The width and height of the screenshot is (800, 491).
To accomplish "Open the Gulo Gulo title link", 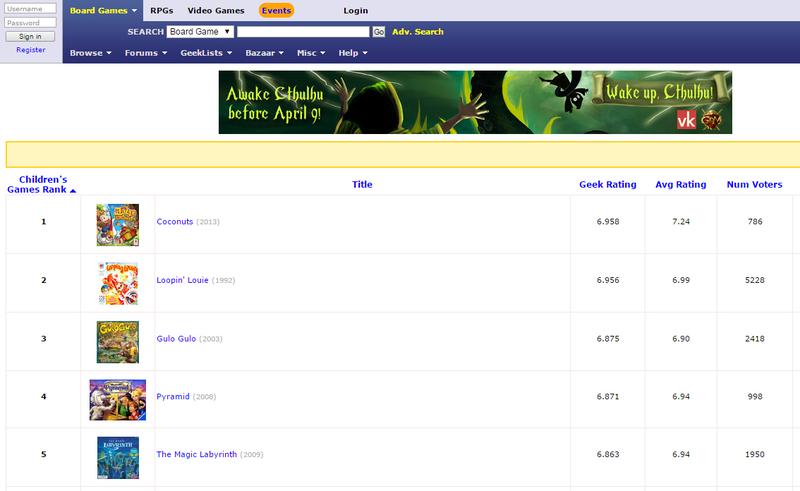I will coord(176,338).
